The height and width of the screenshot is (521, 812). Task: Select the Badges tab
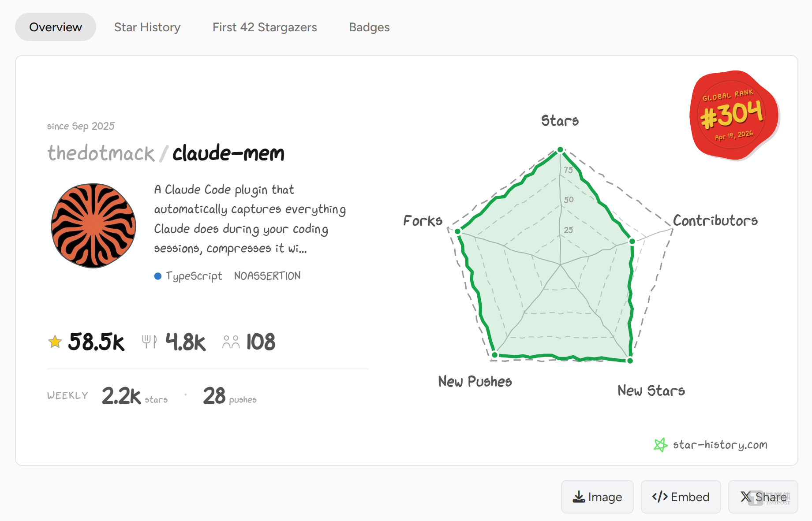click(369, 27)
